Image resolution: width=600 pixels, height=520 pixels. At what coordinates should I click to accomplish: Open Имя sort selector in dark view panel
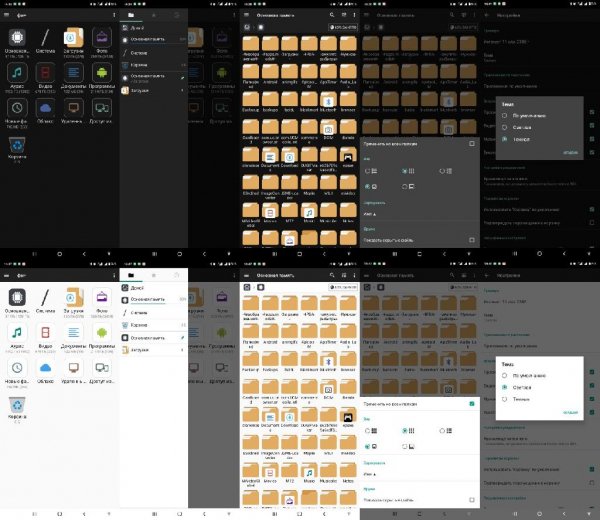(x=370, y=214)
